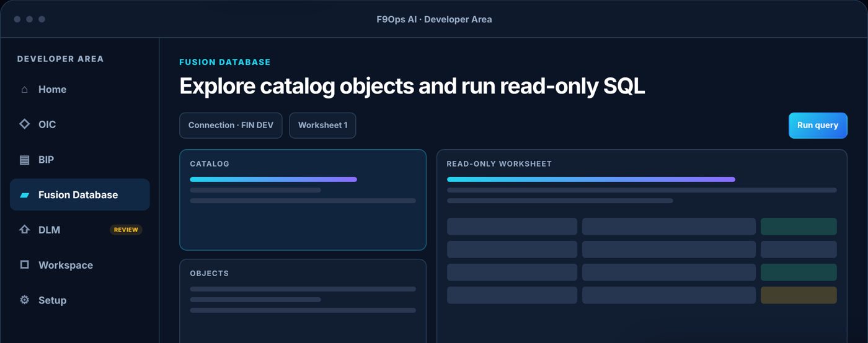
Task: Click the Setup gear icon
Action: tap(25, 300)
